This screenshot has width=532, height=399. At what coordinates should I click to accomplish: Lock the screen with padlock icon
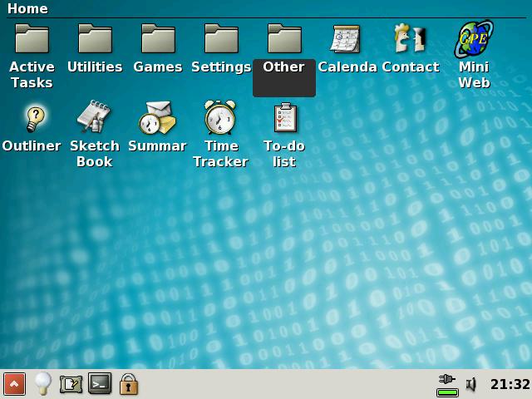click(x=128, y=383)
